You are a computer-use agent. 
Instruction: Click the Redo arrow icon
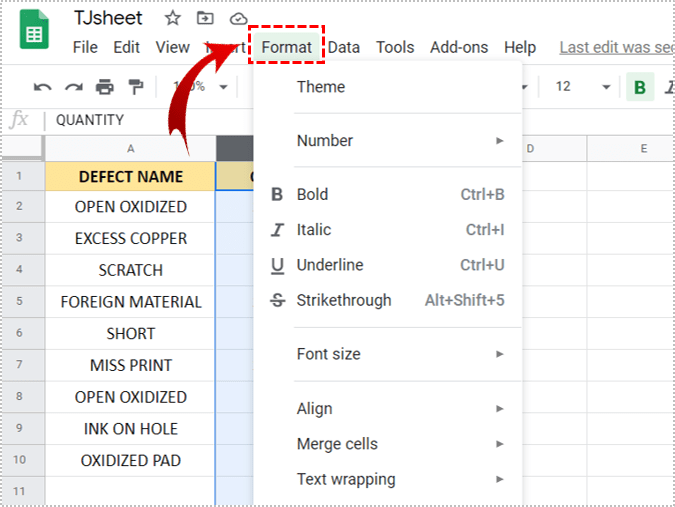click(x=73, y=87)
